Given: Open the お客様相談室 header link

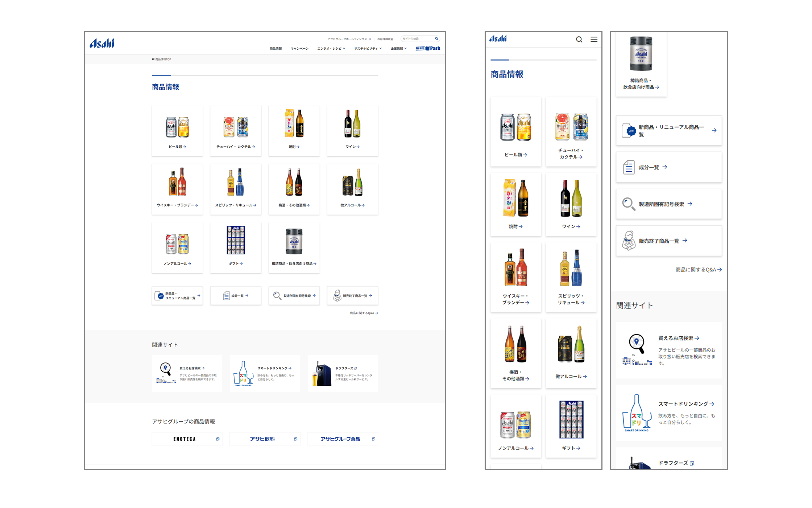Looking at the screenshot, I should [385, 39].
